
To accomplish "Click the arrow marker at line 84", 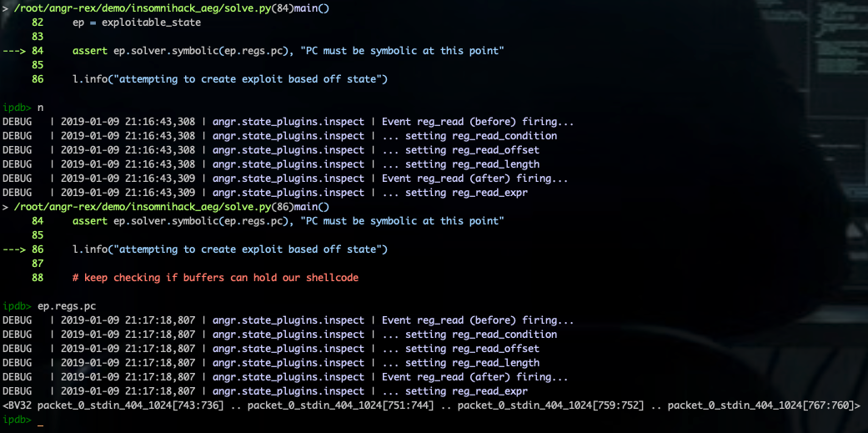I will 14,51.
